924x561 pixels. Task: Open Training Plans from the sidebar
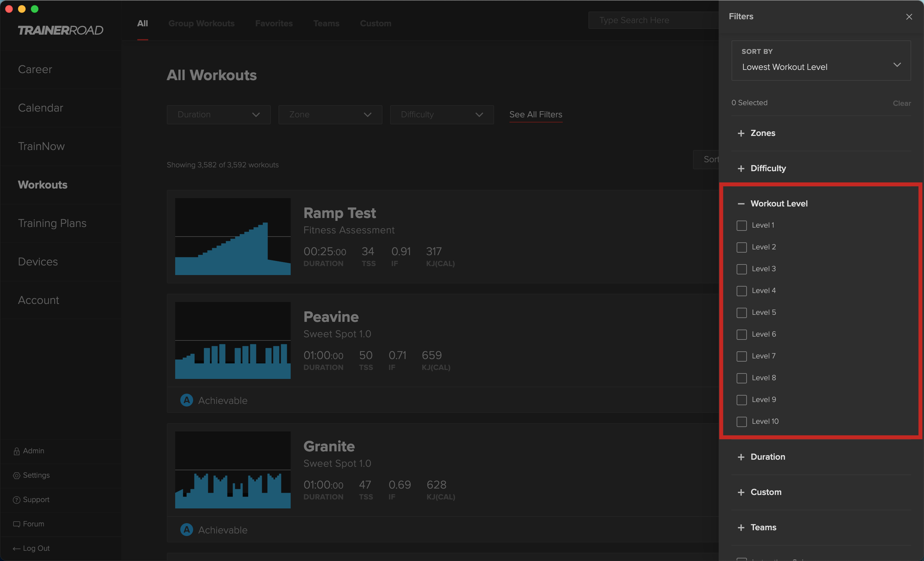[52, 223]
